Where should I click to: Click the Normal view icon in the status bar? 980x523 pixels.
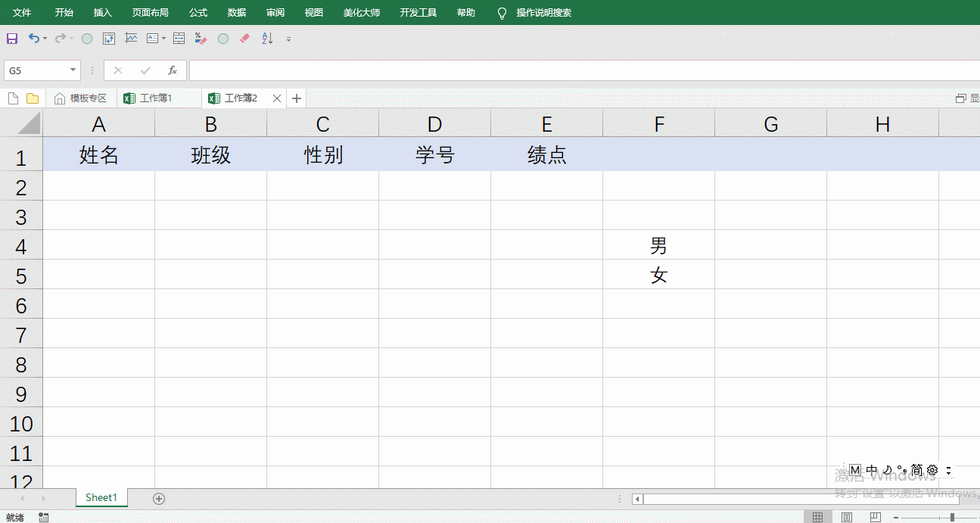tap(817, 517)
